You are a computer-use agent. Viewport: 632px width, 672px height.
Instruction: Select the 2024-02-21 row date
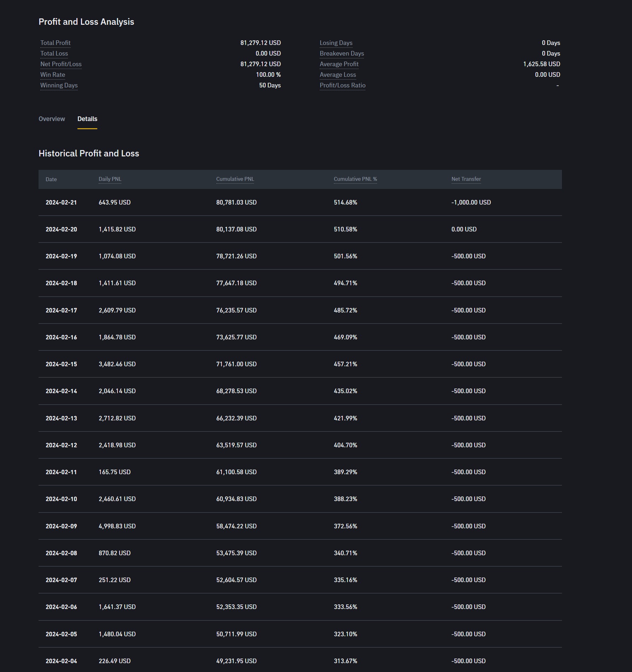[61, 202]
